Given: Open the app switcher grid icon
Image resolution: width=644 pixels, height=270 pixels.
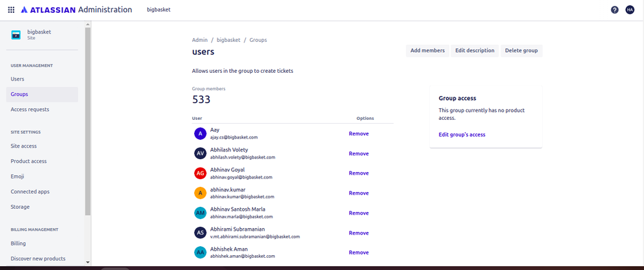Looking at the screenshot, I should tap(11, 10).
